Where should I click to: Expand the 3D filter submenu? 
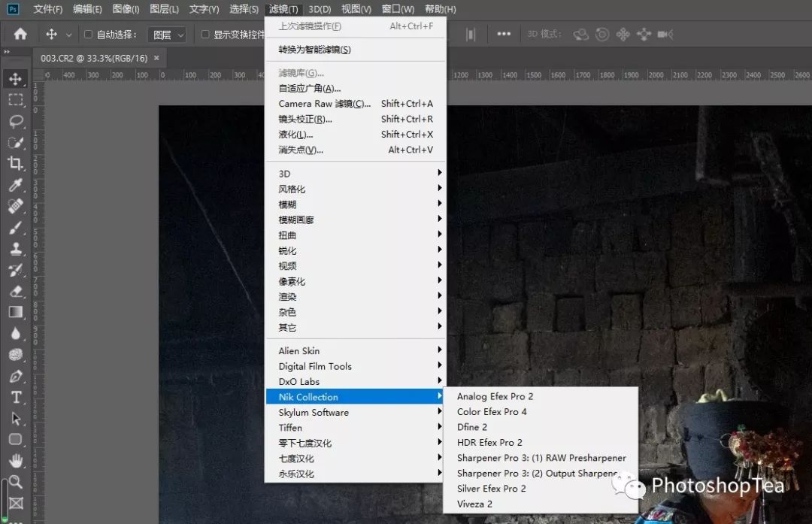tap(355, 174)
